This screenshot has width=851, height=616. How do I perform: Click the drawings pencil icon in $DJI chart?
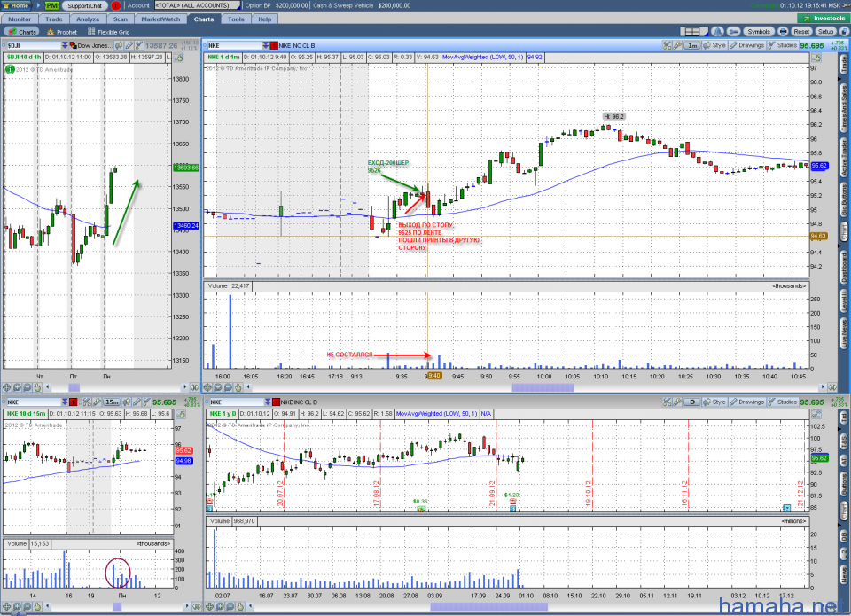pos(129,45)
